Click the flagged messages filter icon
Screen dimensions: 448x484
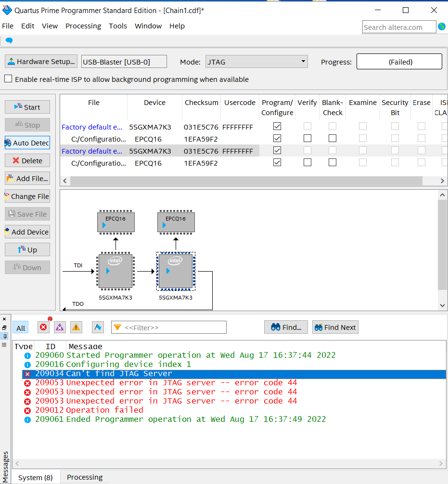click(98, 327)
